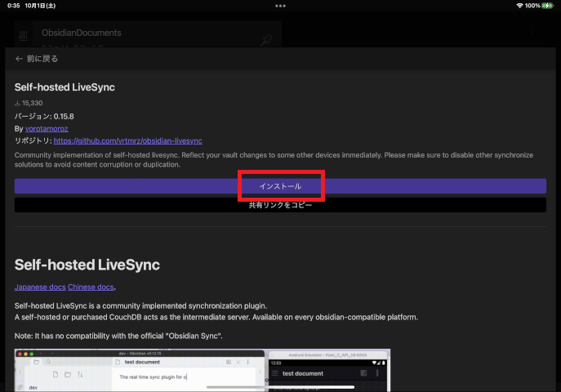Copy share link with 共有リンクをコピー
The image size is (561, 392).
click(x=280, y=205)
